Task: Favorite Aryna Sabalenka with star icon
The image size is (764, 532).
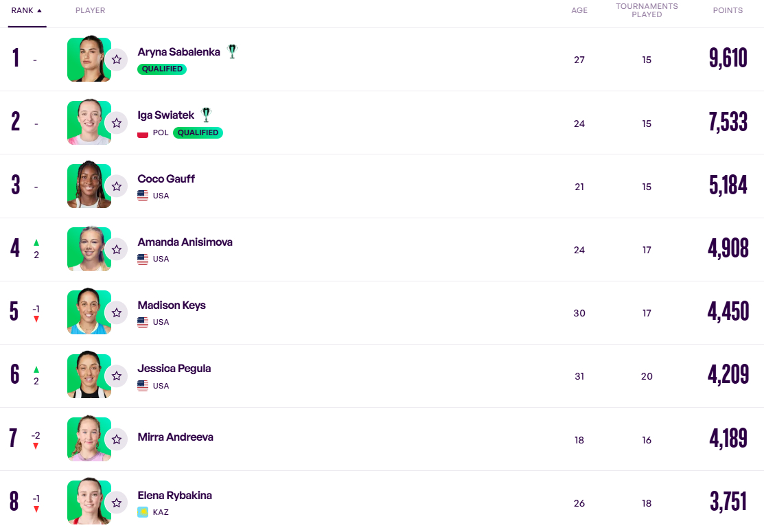Action: point(117,60)
